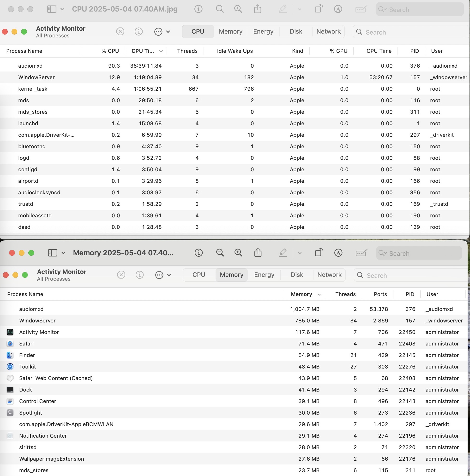The width and height of the screenshot is (470, 476).
Task: Click highlight pen in CPU Preview toolbar
Action: pos(283,9)
